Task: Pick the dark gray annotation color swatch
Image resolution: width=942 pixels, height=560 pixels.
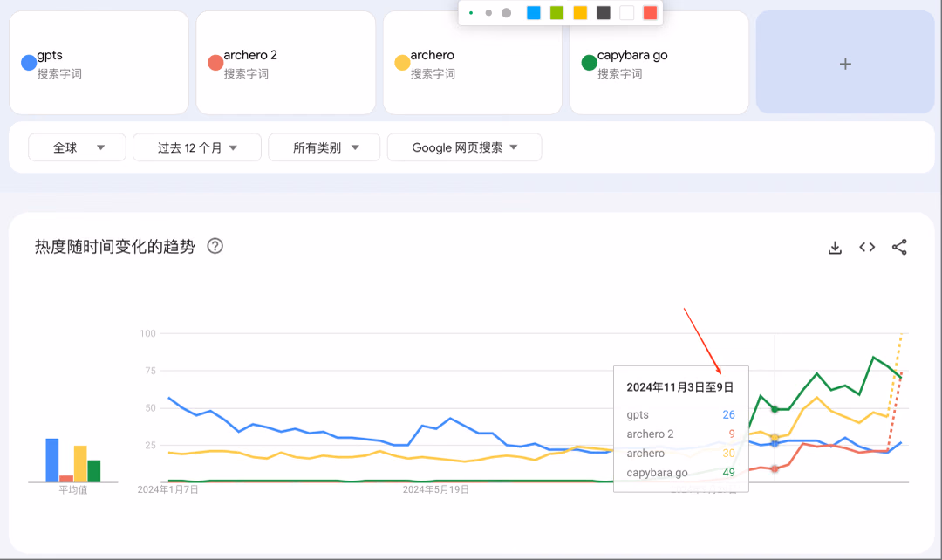Action: click(x=604, y=12)
